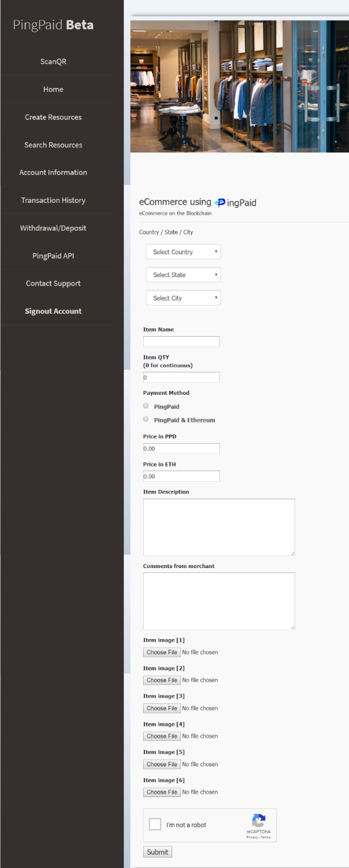The width and height of the screenshot is (349, 868).
Task: Open the Select Country dropdown
Action: tap(183, 252)
